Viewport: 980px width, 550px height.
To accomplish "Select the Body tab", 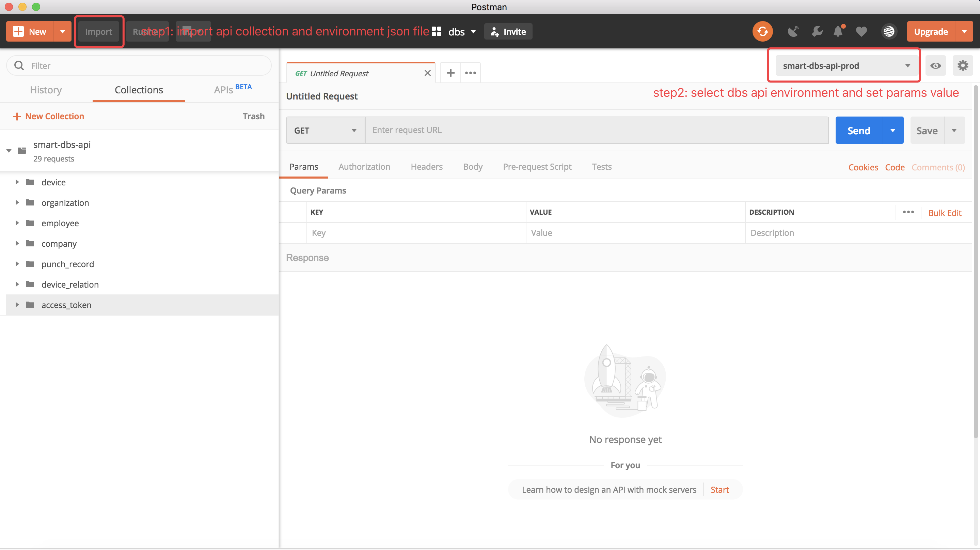I will coord(473,167).
